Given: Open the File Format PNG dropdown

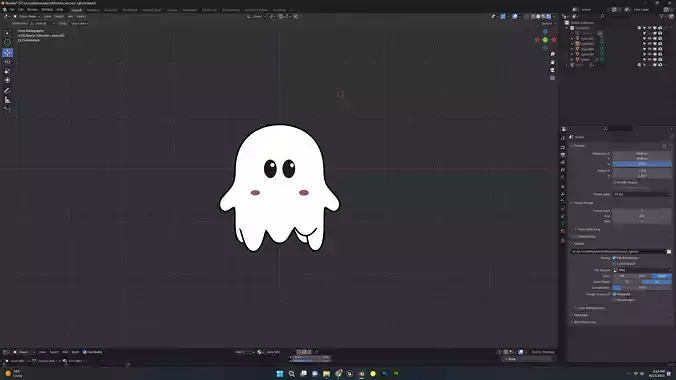Looking at the screenshot, I should [642, 270].
